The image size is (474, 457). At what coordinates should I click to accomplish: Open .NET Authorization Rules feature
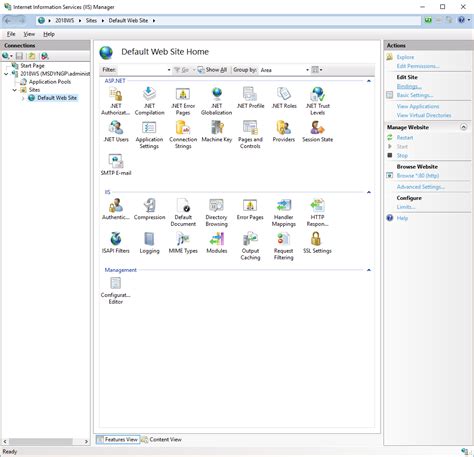pos(116,101)
